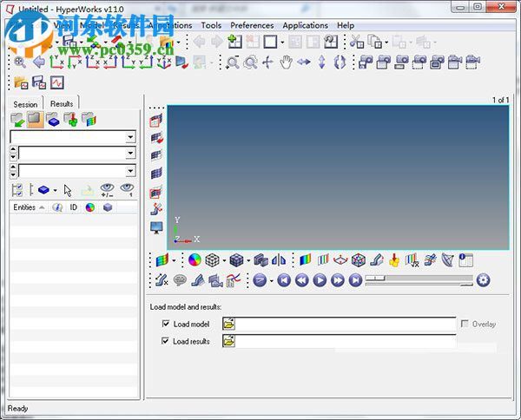Click the Load results file path field
This screenshot has width=521, height=420.
click(346, 341)
